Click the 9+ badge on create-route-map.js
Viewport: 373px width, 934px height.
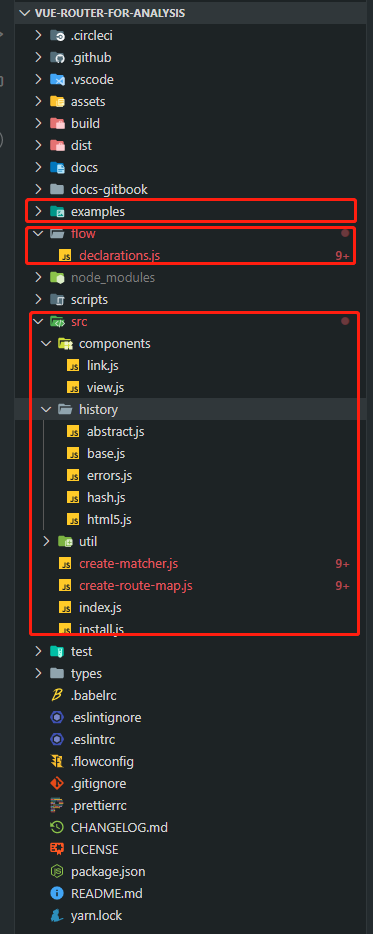click(342, 586)
